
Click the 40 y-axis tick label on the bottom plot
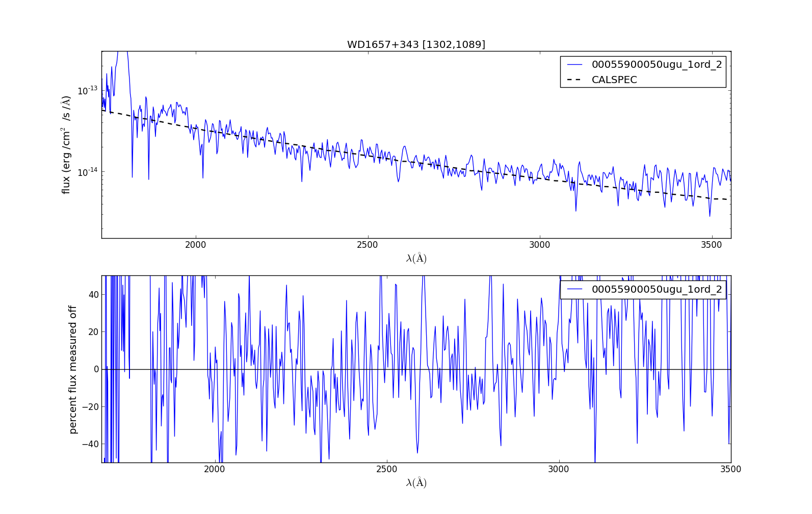pyautogui.click(x=93, y=295)
